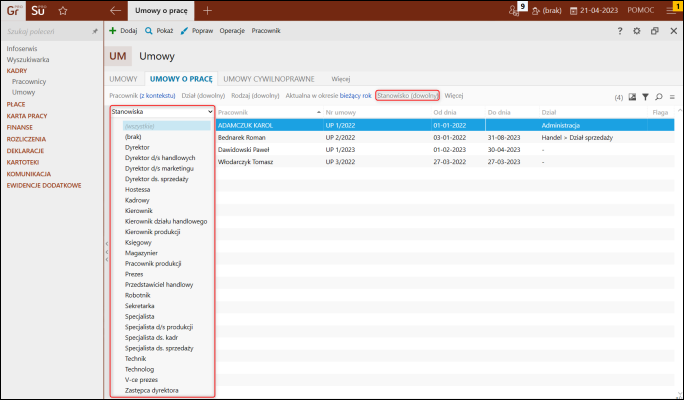This screenshot has width=684, height=400.
Task: Open Infoserwis in the sidebar
Action: (x=22, y=49)
